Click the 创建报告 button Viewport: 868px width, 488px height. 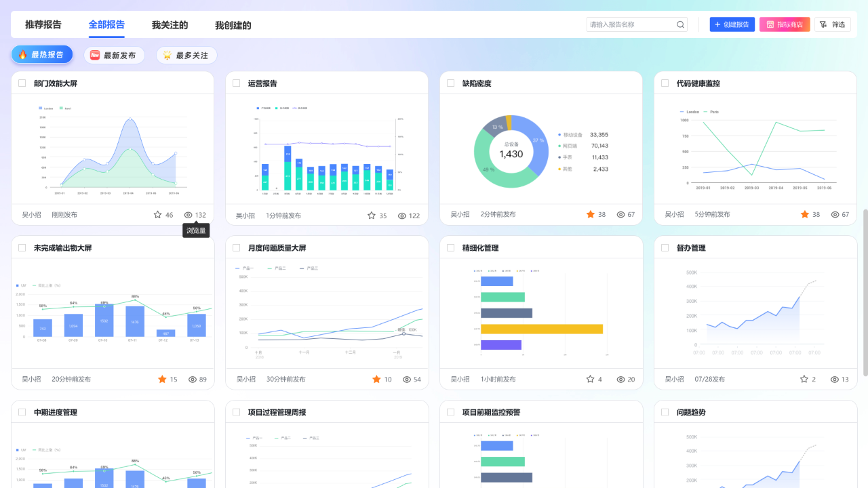[x=732, y=24]
